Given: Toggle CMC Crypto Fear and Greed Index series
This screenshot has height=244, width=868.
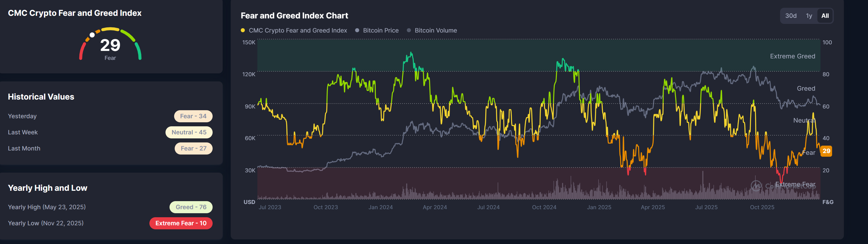Looking at the screenshot, I should [x=298, y=30].
